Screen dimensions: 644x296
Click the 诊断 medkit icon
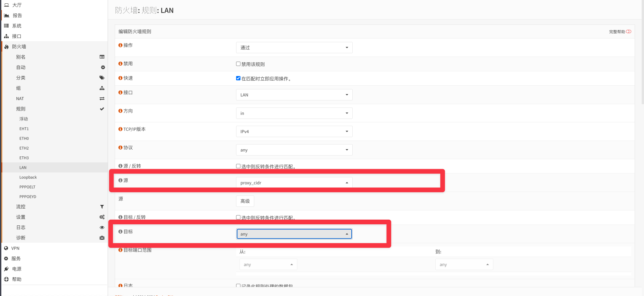pyautogui.click(x=102, y=238)
